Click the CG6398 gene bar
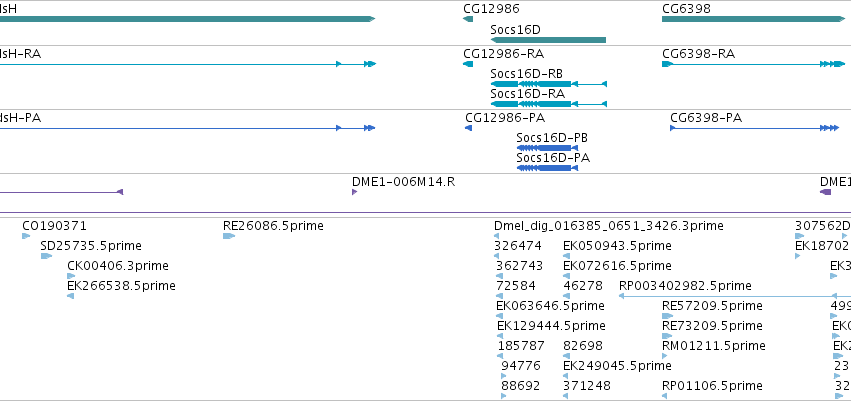 coord(753,19)
